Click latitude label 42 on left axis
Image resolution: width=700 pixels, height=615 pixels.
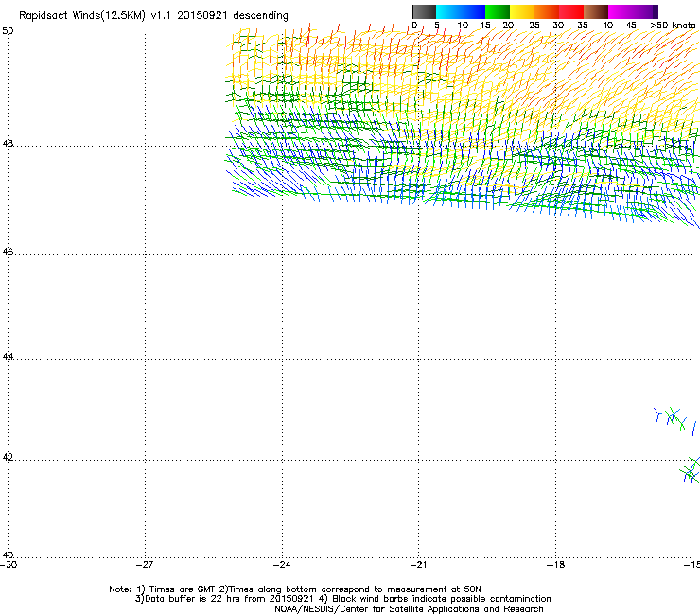[8, 457]
